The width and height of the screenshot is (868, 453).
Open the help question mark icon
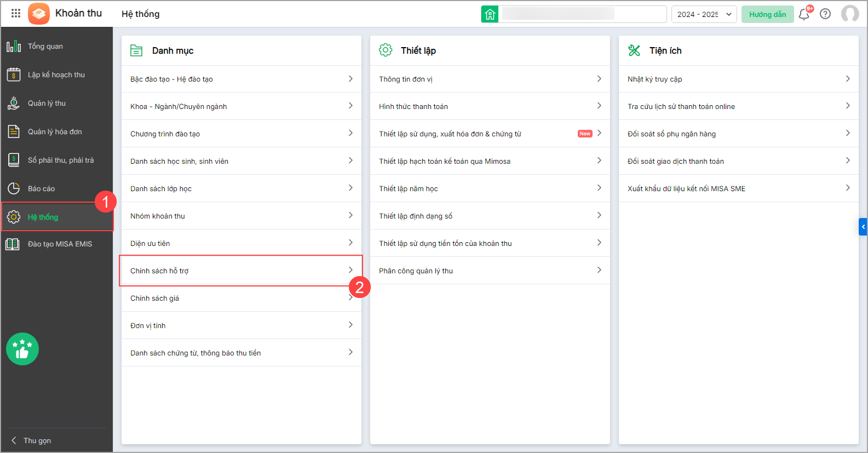point(825,14)
